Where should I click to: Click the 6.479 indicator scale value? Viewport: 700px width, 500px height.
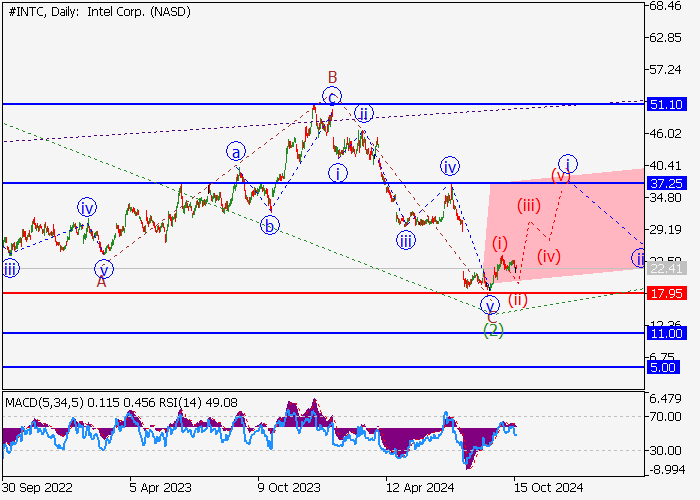(665, 399)
